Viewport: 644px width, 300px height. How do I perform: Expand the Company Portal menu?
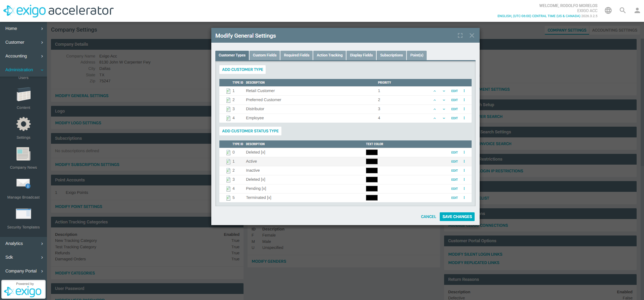point(23,271)
